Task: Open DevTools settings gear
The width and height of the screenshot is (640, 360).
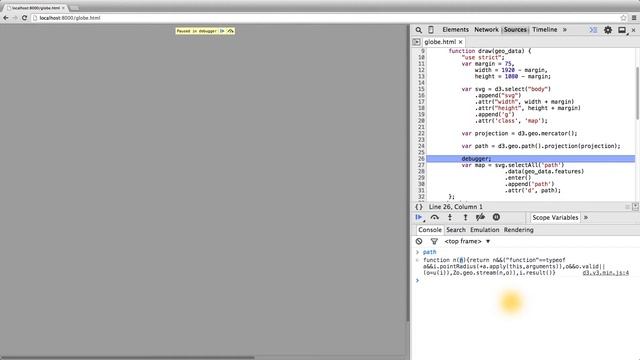Action: tap(608, 30)
